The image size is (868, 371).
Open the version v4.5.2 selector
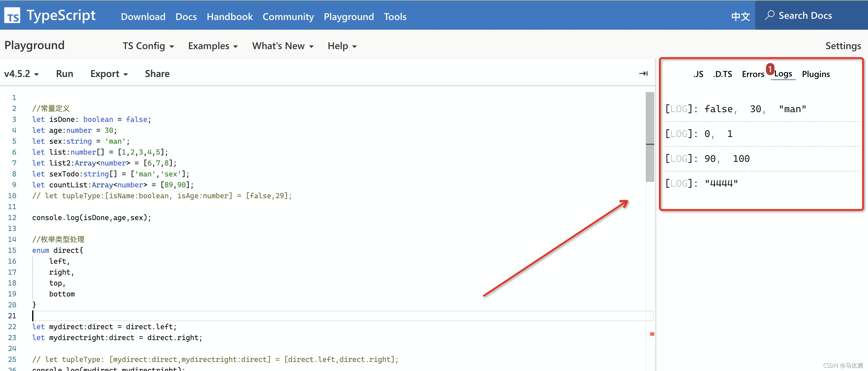tap(21, 74)
